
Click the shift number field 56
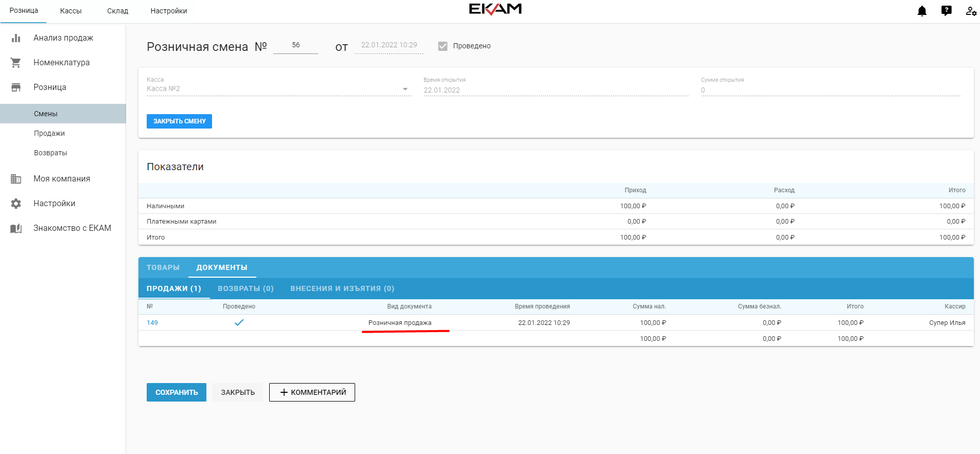pos(295,45)
